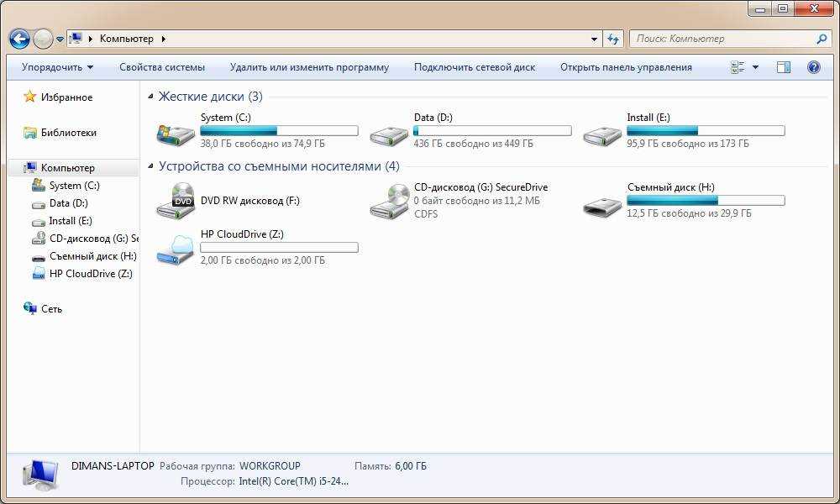Click the search magnifier icon

coord(822,39)
